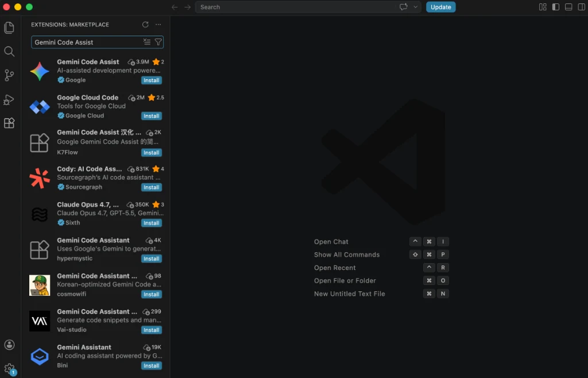Install Vai-studio's Gemini Code Assistant
Screen dimensions: 588x378
[152, 330]
